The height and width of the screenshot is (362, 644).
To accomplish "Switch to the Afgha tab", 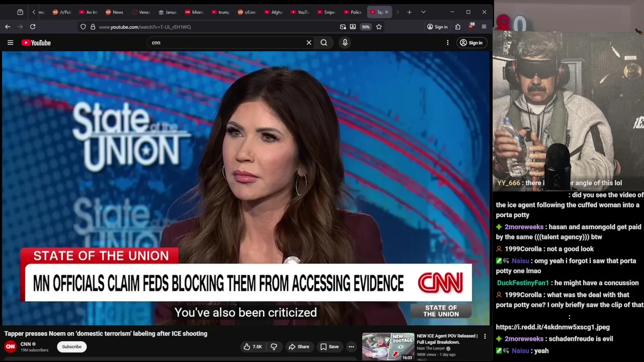I will point(273,12).
